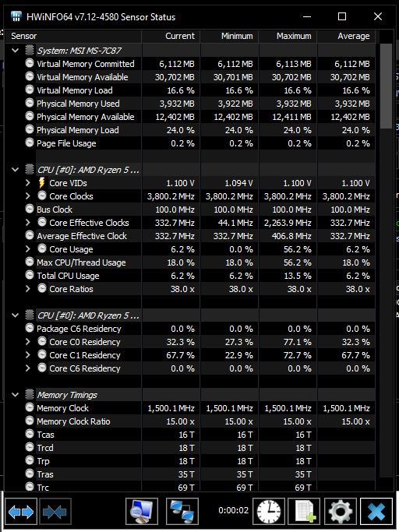The height and width of the screenshot is (532, 399).
Task: Open the remote monitor magnifier icon
Action: pos(142,511)
